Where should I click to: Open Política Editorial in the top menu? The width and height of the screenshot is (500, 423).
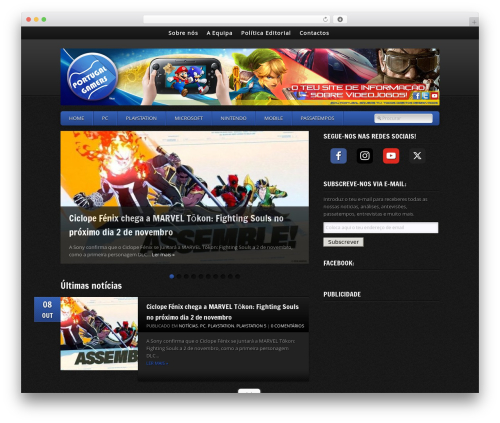click(266, 33)
